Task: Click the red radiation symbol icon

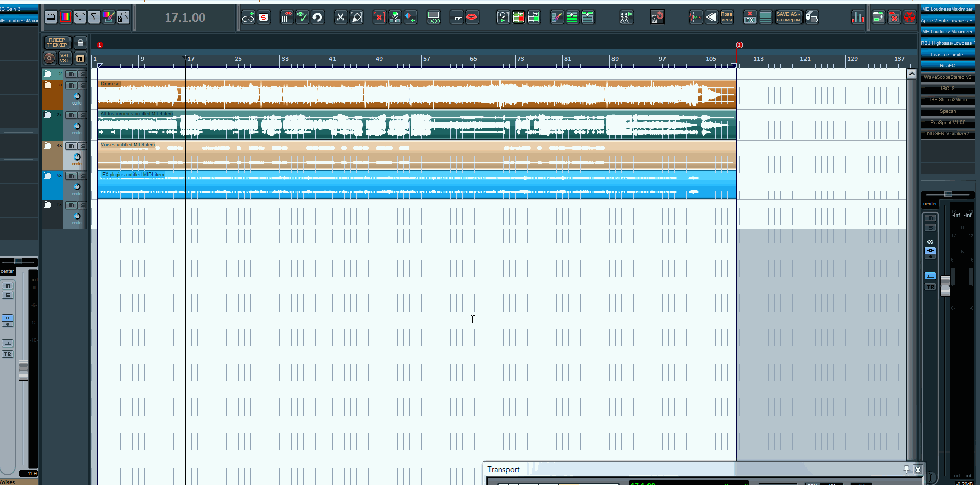Action: tap(909, 18)
